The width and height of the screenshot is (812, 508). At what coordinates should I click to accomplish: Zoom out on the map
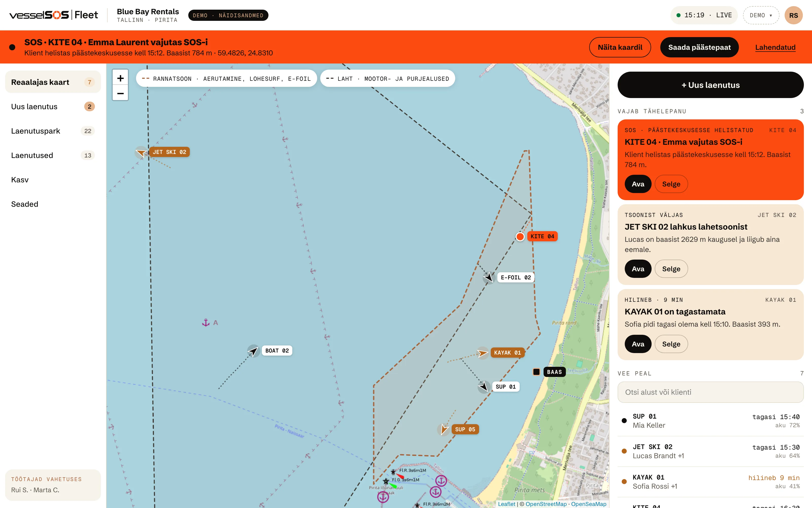120,93
